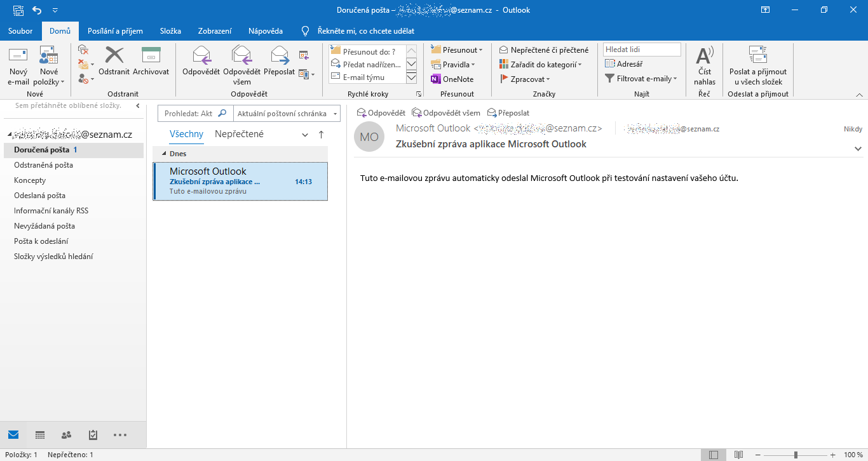Click Poslat a přijmout u všech složek

(x=758, y=66)
